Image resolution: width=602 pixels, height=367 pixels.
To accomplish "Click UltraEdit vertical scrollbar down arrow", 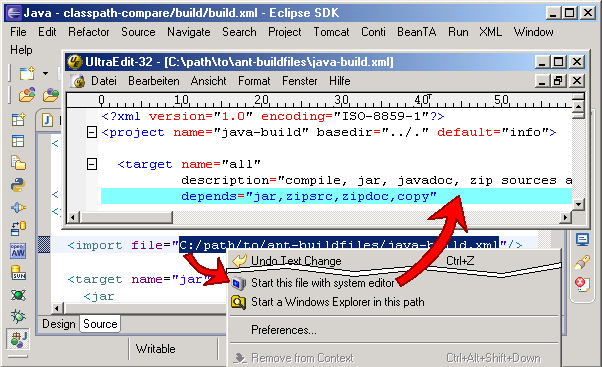I will (578, 204).
